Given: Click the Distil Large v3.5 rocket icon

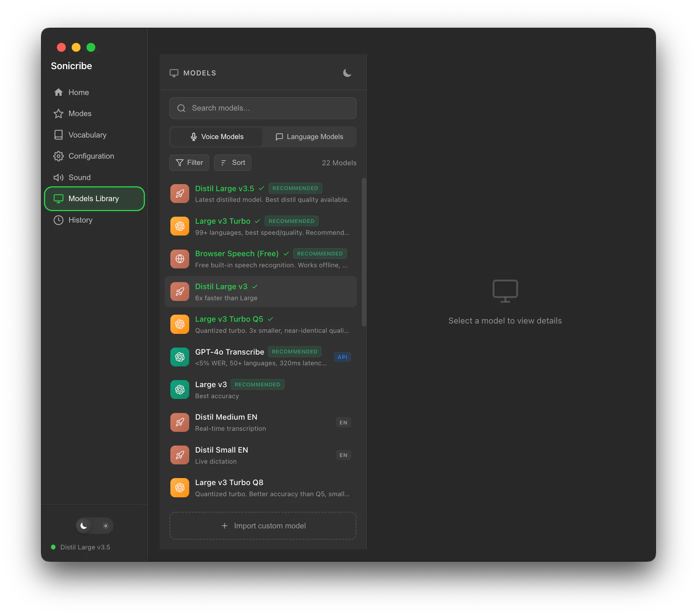Looking at the screenshot, I should (x=180, y=194).
